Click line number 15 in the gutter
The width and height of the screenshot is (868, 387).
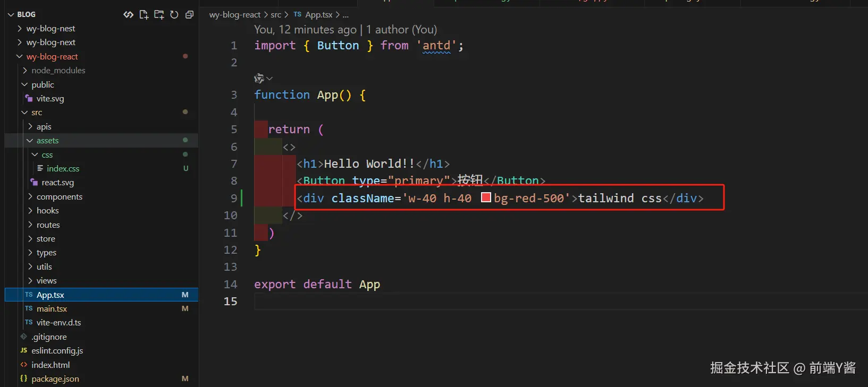click(x=231, y=302)
